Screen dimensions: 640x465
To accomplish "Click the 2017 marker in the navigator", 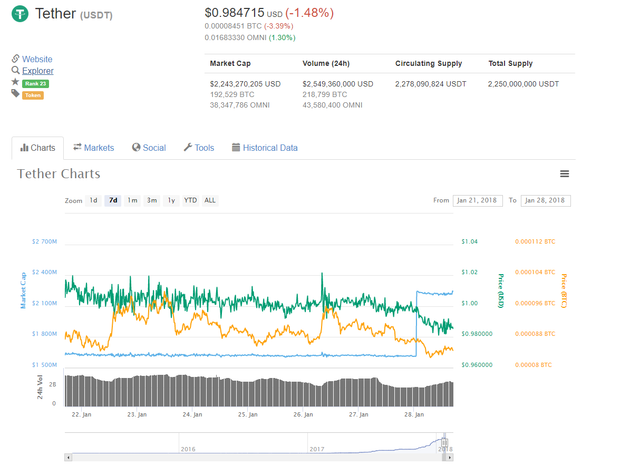I will coord(317,449).
